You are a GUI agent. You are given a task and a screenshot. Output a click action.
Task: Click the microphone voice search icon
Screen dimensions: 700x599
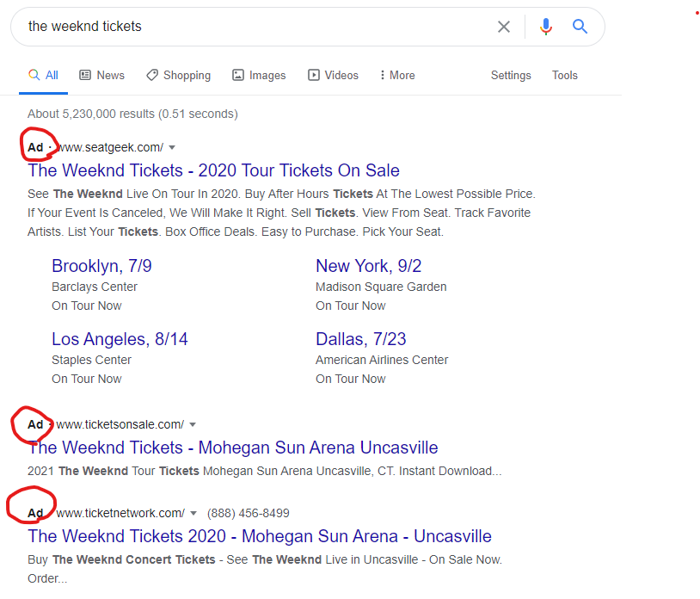[x=545, y=26]
